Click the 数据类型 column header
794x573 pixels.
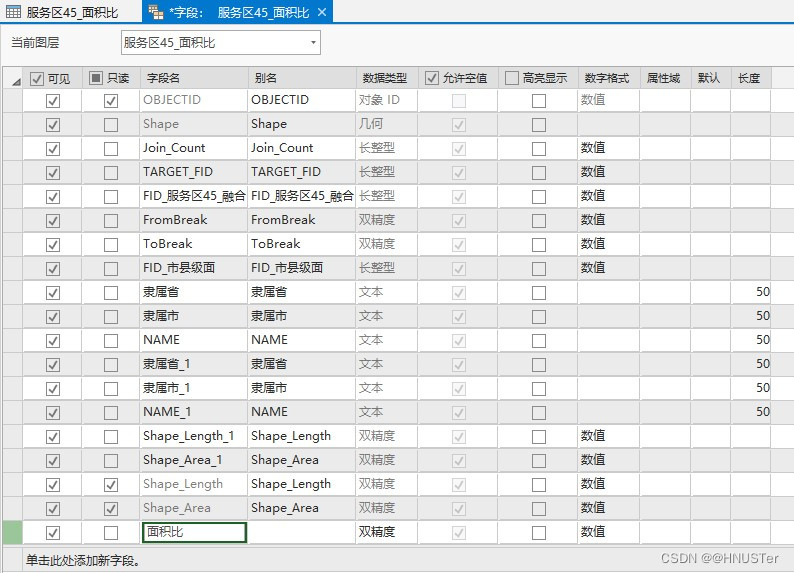pos(387,78)
